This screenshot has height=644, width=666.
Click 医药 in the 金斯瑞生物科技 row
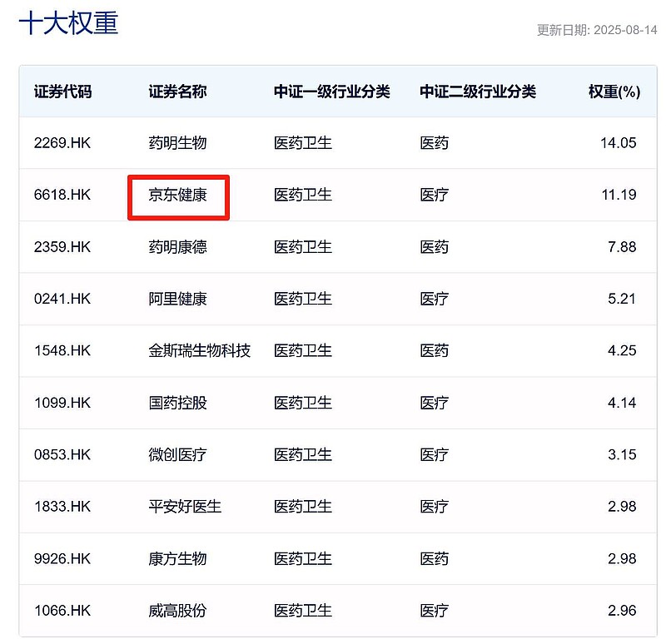point(435,350)
